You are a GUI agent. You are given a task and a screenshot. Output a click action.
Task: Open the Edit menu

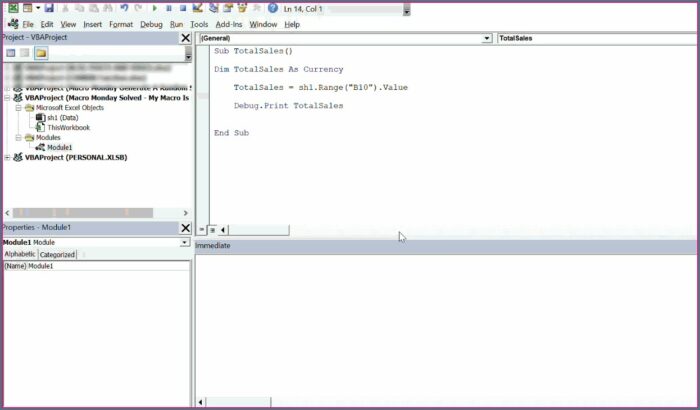click(x=47, y=25)
